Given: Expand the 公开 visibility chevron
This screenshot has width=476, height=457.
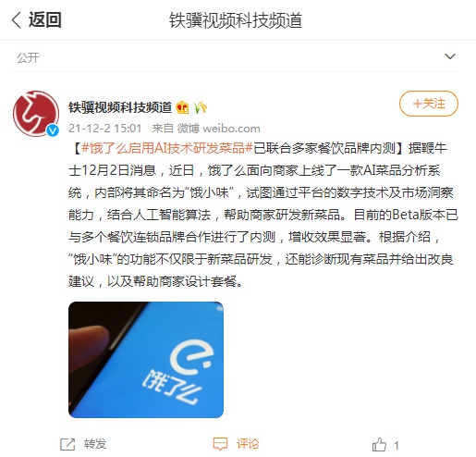Looking at the screenshot, I should 450,56.
